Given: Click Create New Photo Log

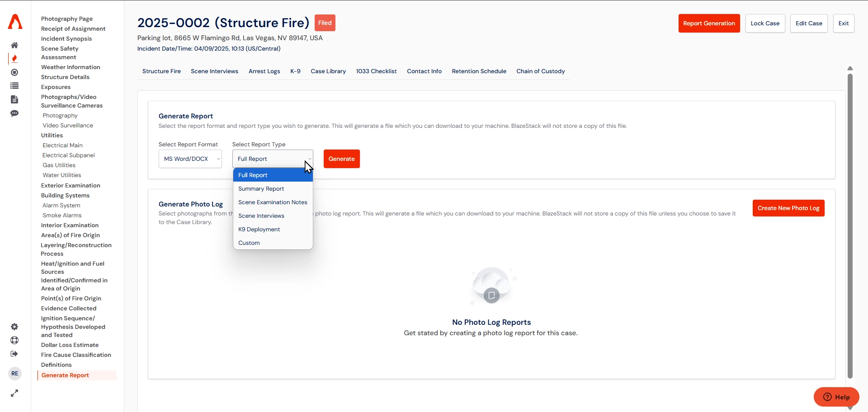Looking at the screenshot, I should tap(788, 208).
